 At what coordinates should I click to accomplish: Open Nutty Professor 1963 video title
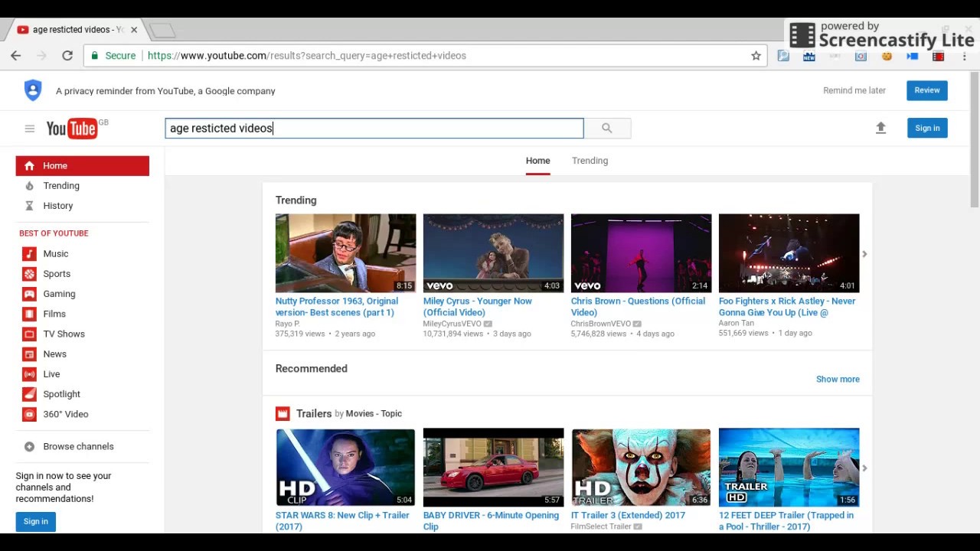pos(337,307)
